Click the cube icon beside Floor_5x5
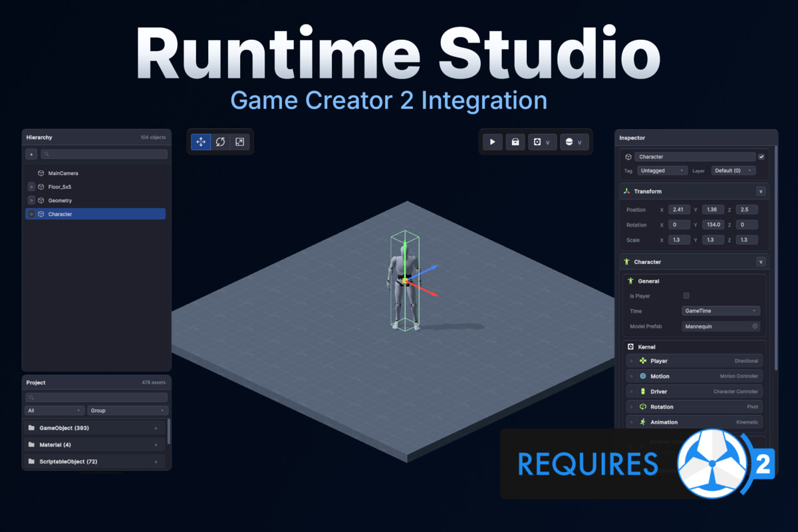798x532 pixels. pyautogui.click(x=41, y=187)
